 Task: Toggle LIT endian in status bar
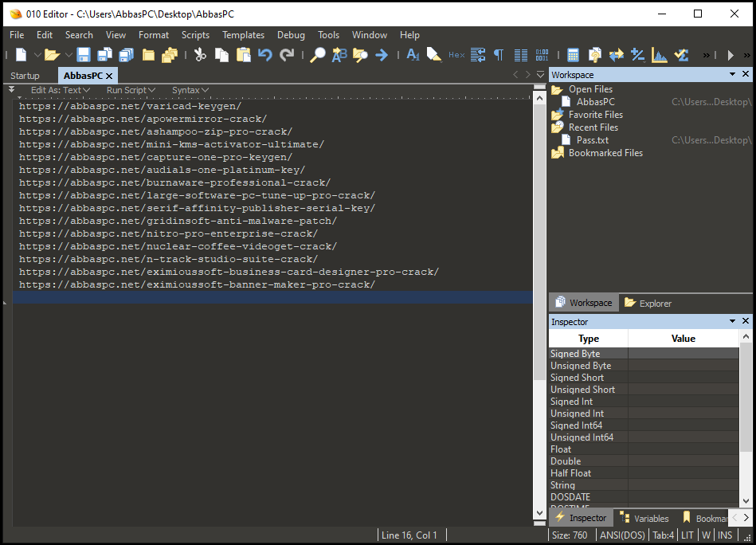(687, 535)
